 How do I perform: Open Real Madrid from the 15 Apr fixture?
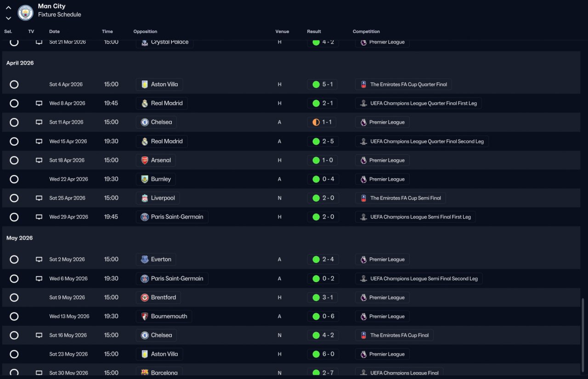point(162,141)
